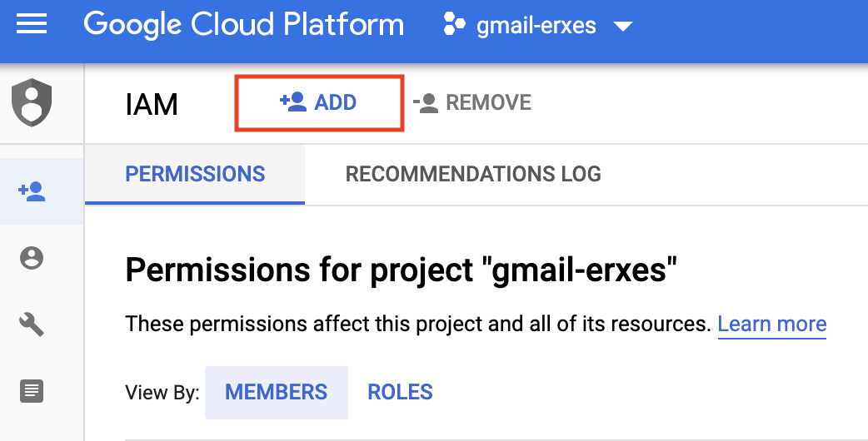
Task: Click the IAM & Admin shield icon
Action: click(x=32, y=102)
